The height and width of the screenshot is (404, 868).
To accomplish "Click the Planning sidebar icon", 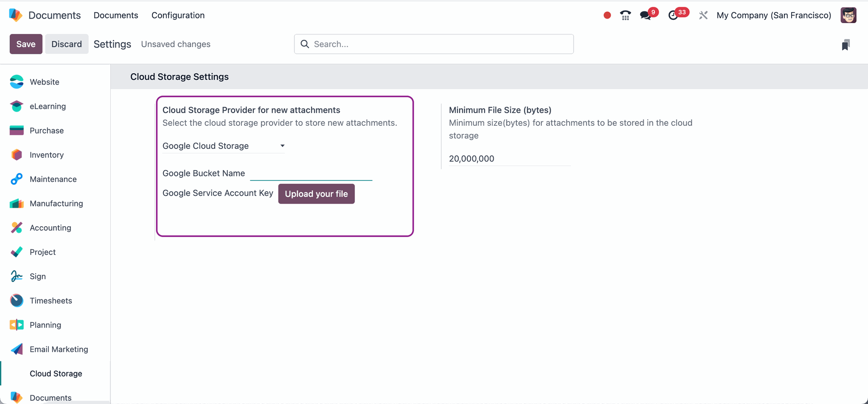I will (x=17, y=325).
